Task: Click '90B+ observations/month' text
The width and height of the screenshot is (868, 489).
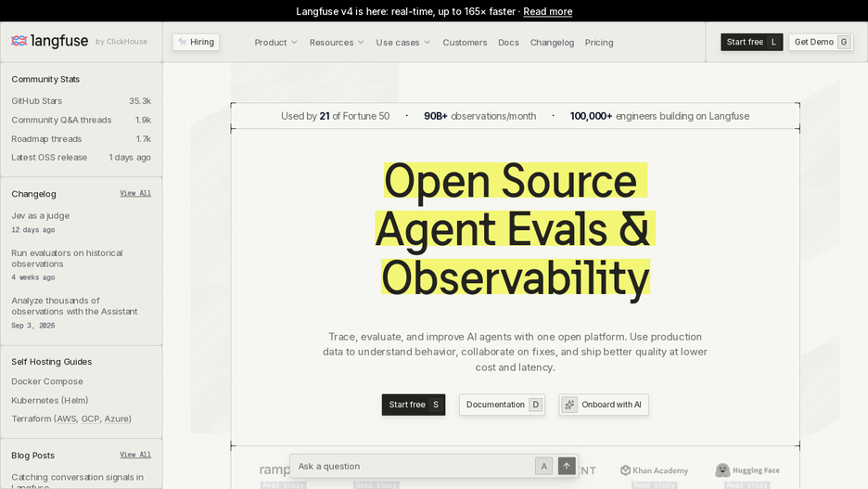Action: [480, 116]
